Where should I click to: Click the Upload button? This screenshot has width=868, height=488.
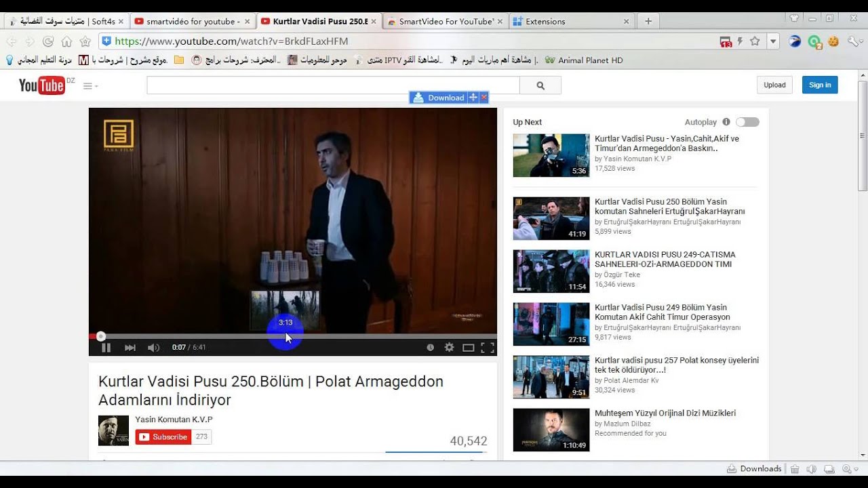tap(774, 85)
